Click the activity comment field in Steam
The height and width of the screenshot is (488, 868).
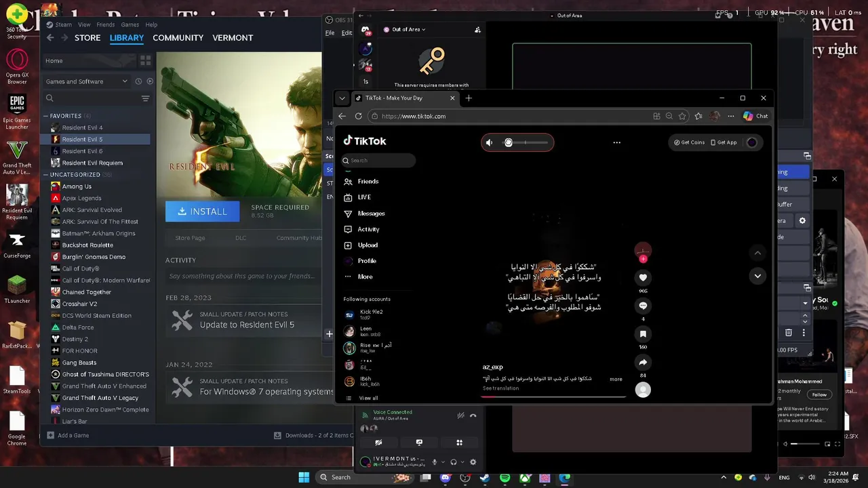point(243,276)
